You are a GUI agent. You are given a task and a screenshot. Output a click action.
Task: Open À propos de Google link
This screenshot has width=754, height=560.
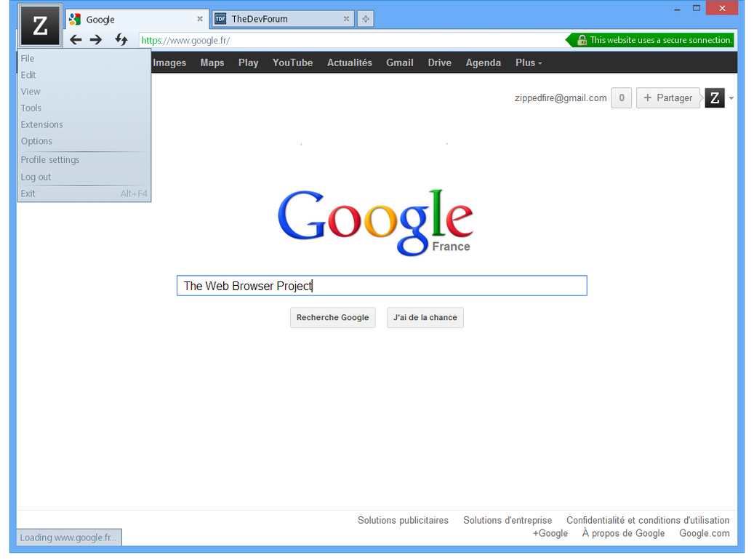click(x=623, y=533)
